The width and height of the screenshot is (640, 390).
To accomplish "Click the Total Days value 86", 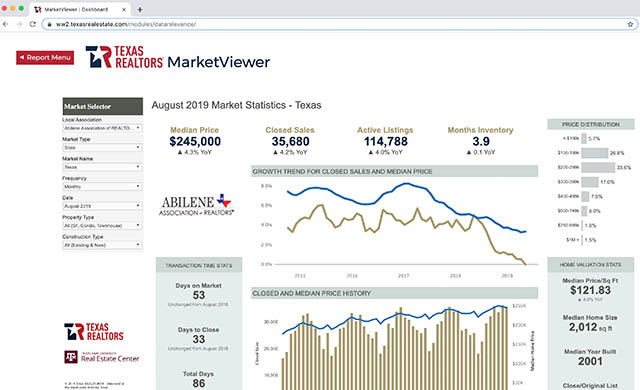I will (199, 383).
